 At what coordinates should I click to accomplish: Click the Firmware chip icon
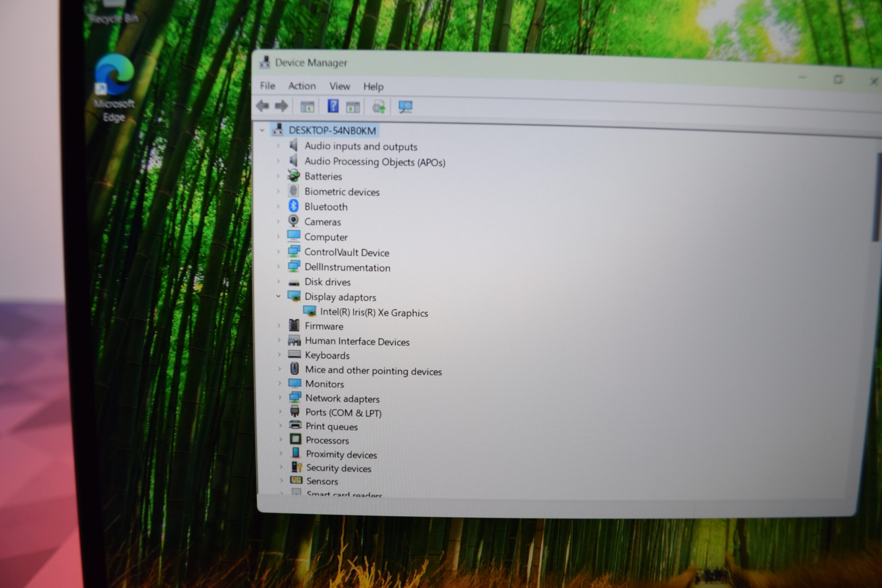pyautogui.click(x=294, y=325)
